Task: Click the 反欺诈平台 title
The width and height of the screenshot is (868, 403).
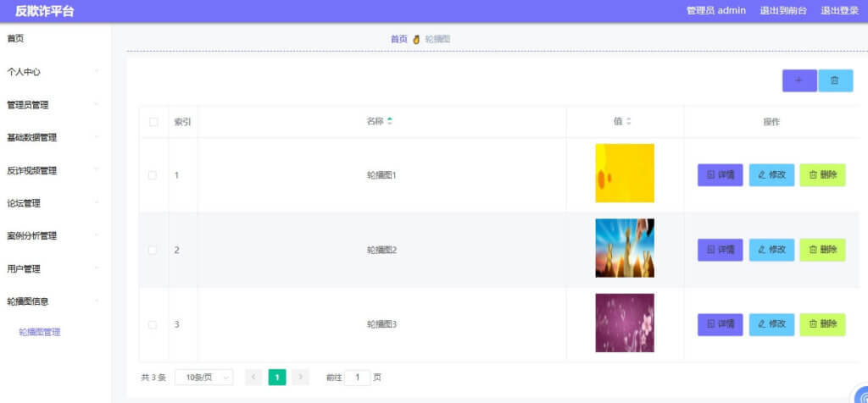Action: 44,11
